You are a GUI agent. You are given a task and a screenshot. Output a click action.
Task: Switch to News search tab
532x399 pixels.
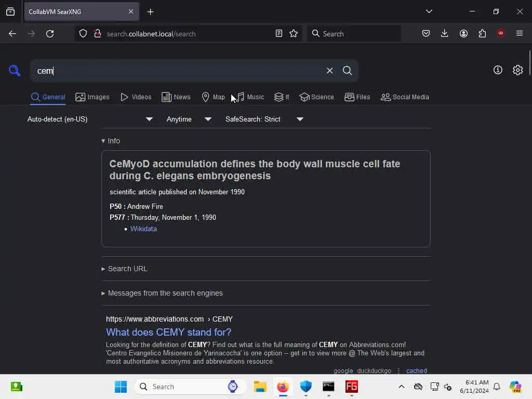176,97
